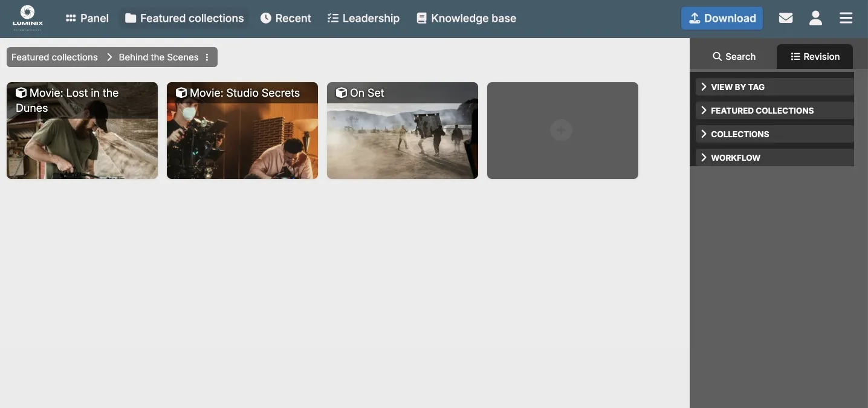Open the hamburger menu icon

tap(846, 18)
